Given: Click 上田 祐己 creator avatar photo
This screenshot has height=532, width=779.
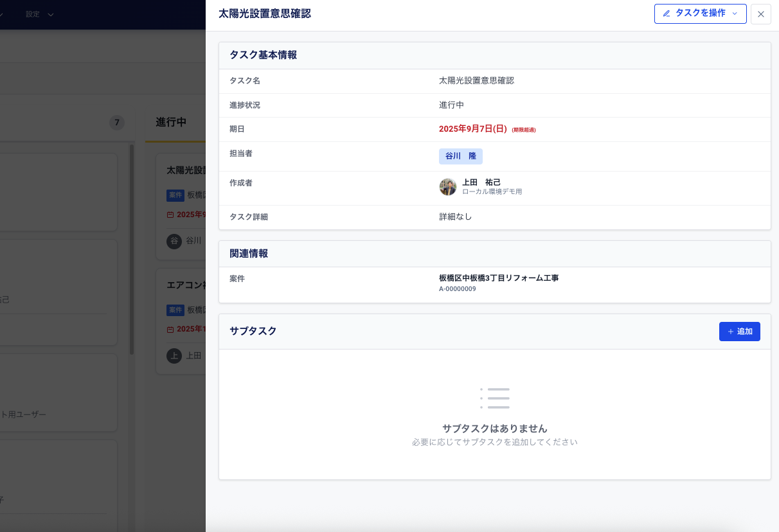Looking at the screenshot, I should click(x=447, y=187).
